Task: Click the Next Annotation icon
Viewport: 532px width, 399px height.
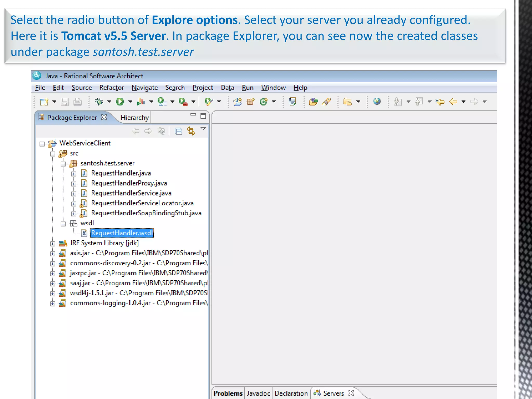Action: coord(398,102)
